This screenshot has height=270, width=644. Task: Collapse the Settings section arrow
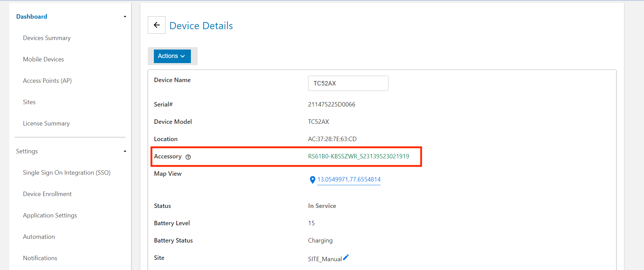click(125, 151)
